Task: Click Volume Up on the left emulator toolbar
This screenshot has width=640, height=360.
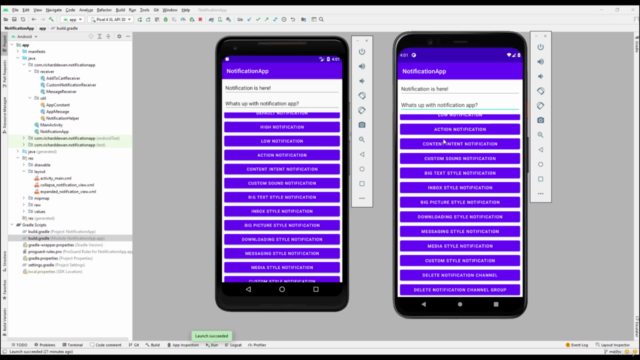Action: [362, 66]
